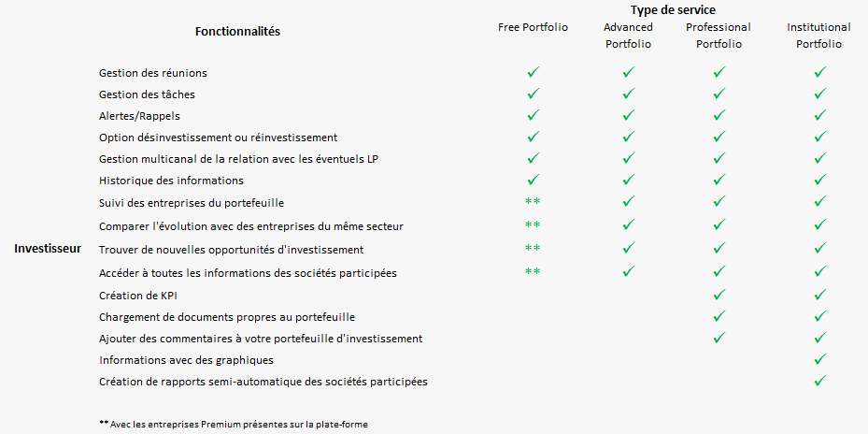868x434 pixels.
Task: Click the Type de service heading
Action: 673,9
